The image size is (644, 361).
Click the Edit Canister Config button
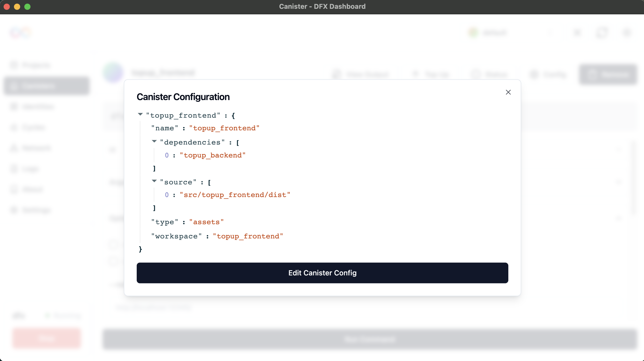click(322, 273)
